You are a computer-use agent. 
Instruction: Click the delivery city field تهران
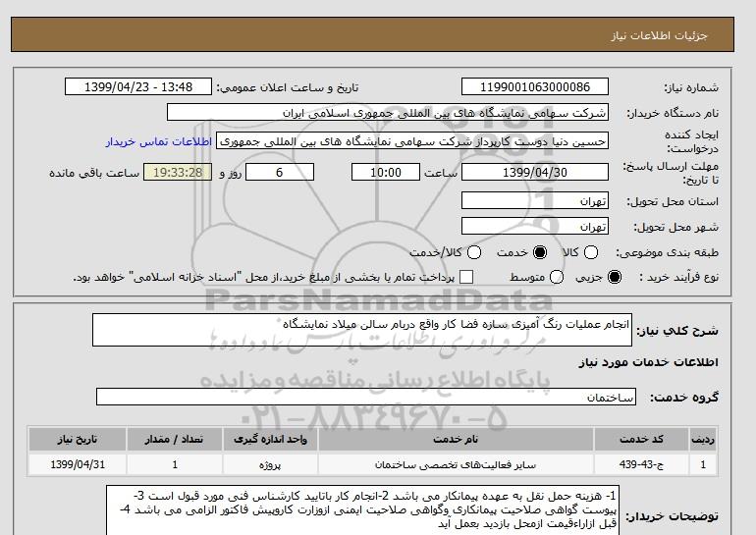(535, 226)
